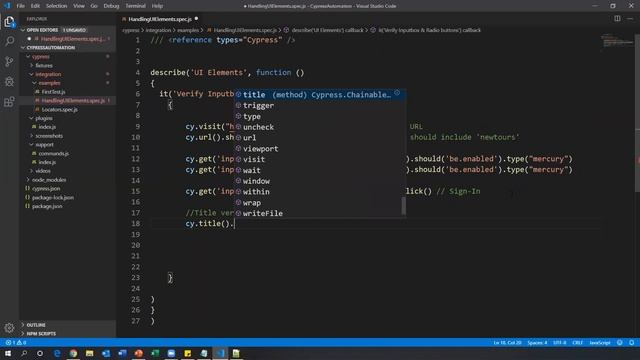The image size is (640, 360).
Task: Expand the screenshots folder
Action: pos(48,136)
